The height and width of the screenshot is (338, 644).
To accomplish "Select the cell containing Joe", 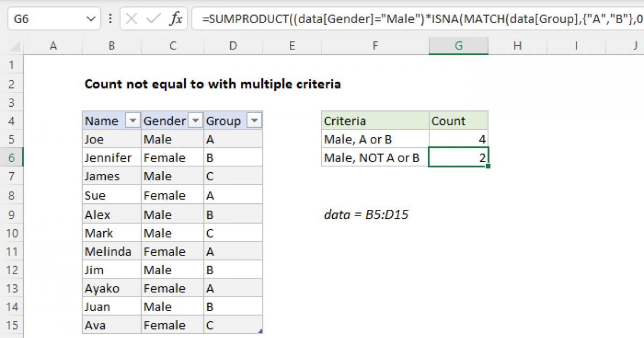I will [x=111, y=139].
